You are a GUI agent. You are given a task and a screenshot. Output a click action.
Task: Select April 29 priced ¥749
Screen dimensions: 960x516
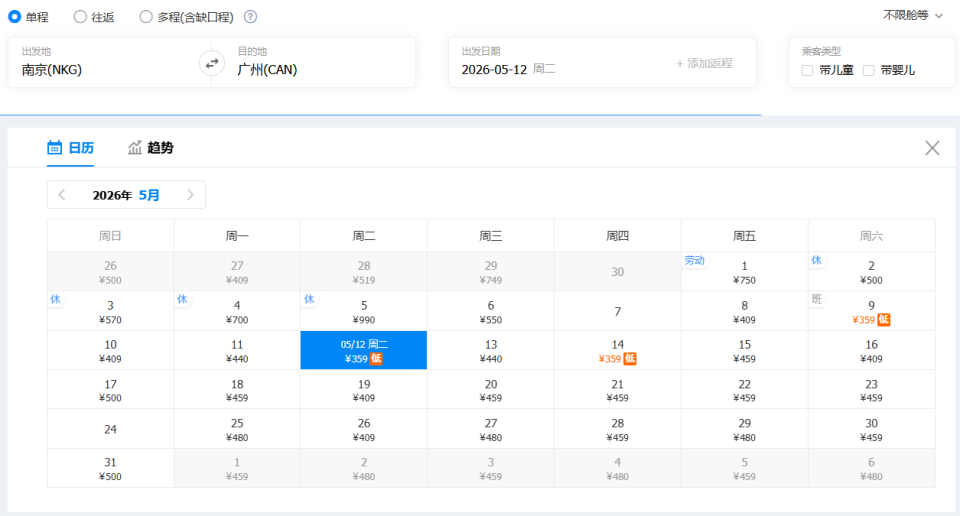491,272
